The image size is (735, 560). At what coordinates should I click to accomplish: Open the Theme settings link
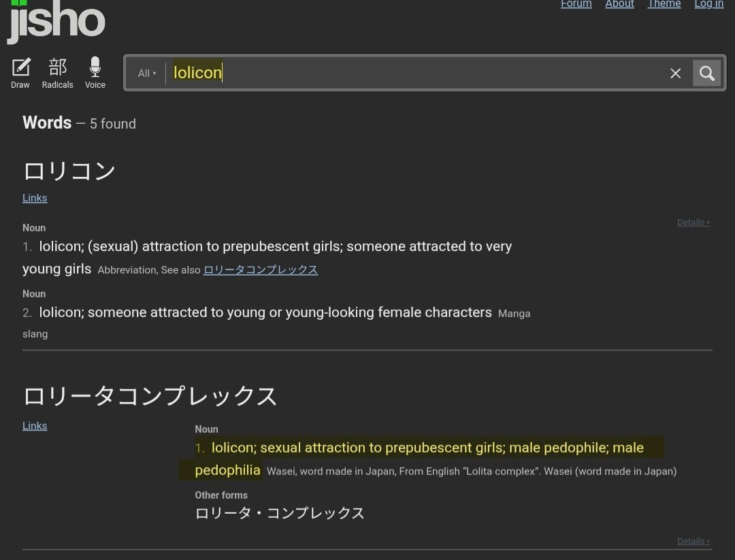(x=664, y=4)
